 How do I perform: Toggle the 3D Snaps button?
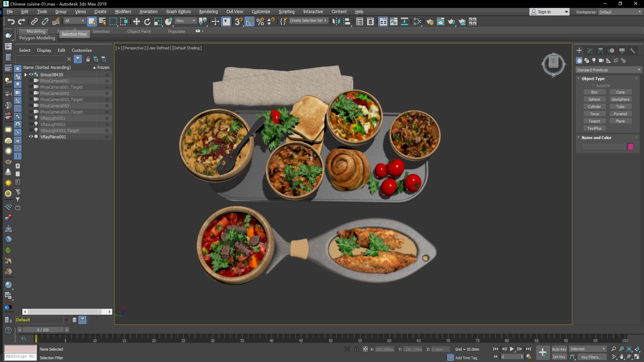238,21
